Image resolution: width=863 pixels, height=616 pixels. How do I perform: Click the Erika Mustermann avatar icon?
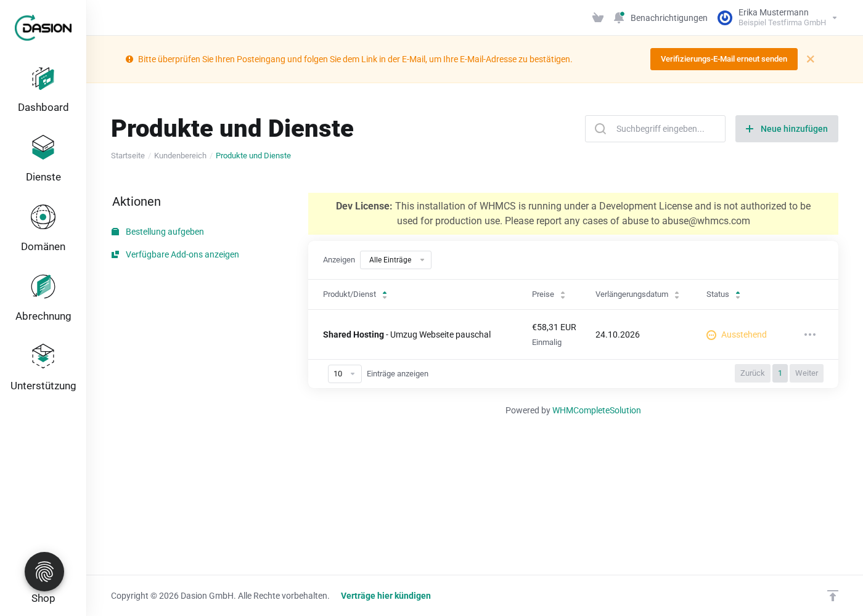pos(725,18)
